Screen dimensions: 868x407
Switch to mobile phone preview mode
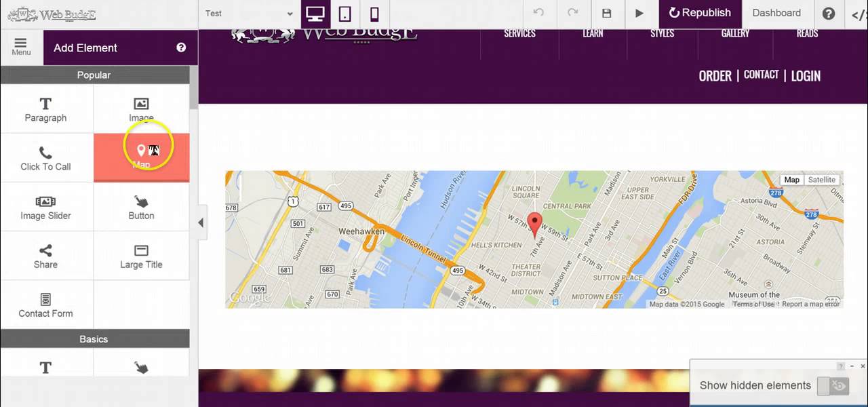coord(374,14)
